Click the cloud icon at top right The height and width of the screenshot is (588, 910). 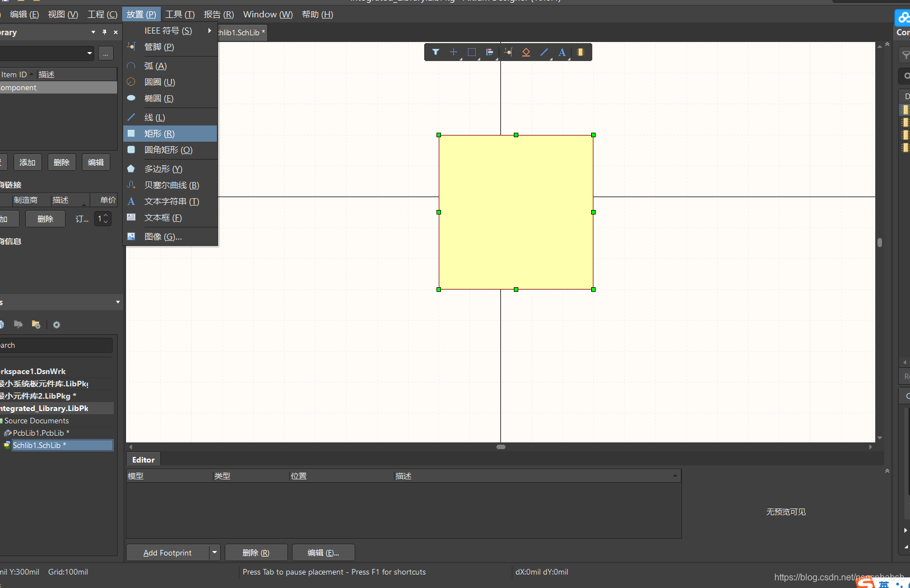(x=903, y=18)
